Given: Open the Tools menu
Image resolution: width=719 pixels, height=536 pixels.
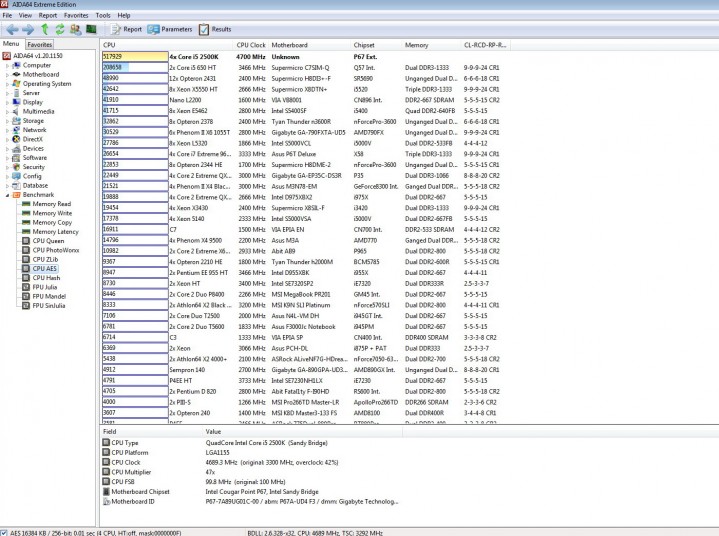Looking at the screenshot, I should pyautogui.click(x=103, y=15).
